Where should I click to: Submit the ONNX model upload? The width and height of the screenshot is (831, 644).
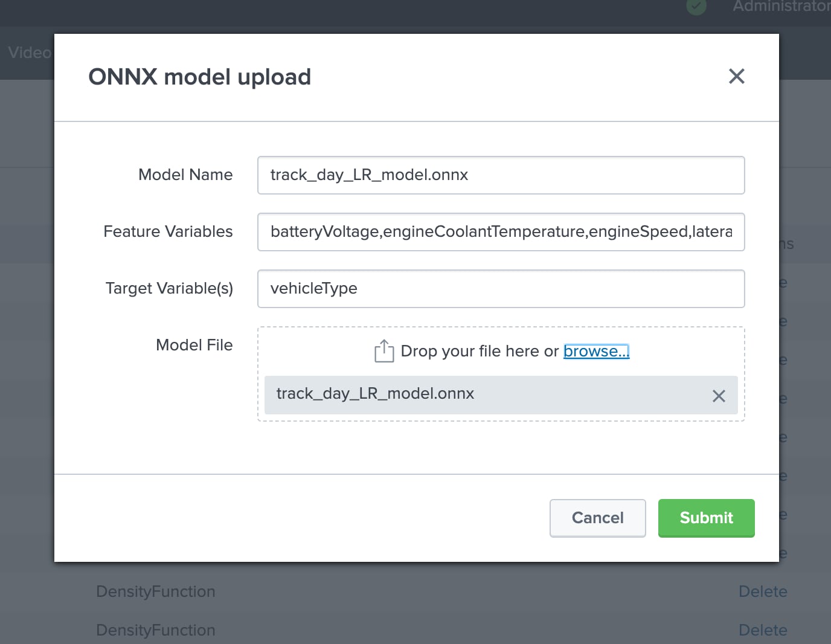(x=706, y=518)
